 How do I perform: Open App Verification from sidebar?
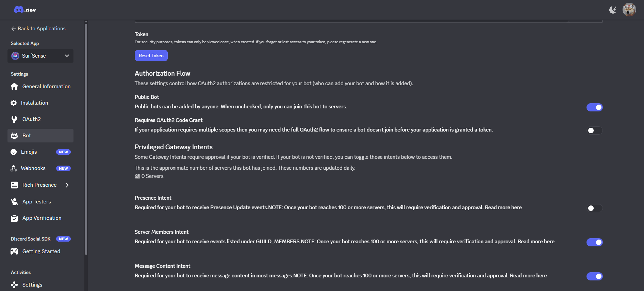14,218
